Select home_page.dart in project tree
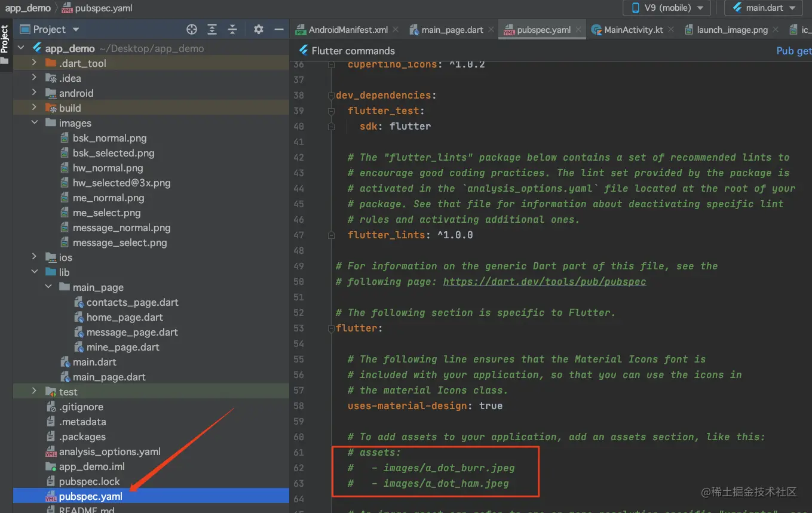 [124, 317]
